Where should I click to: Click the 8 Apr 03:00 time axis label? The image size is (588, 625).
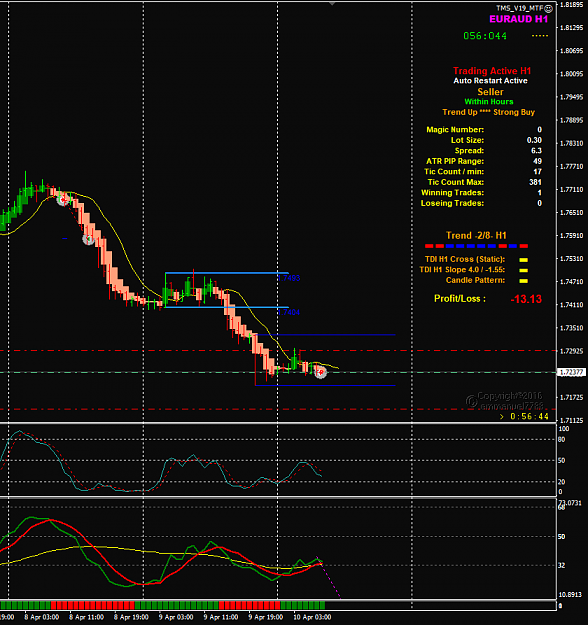[41, 617]
